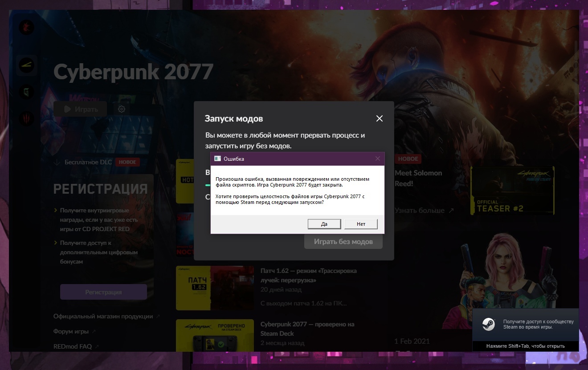Close the Запуск модов dialog with X

tap(380, 118)
